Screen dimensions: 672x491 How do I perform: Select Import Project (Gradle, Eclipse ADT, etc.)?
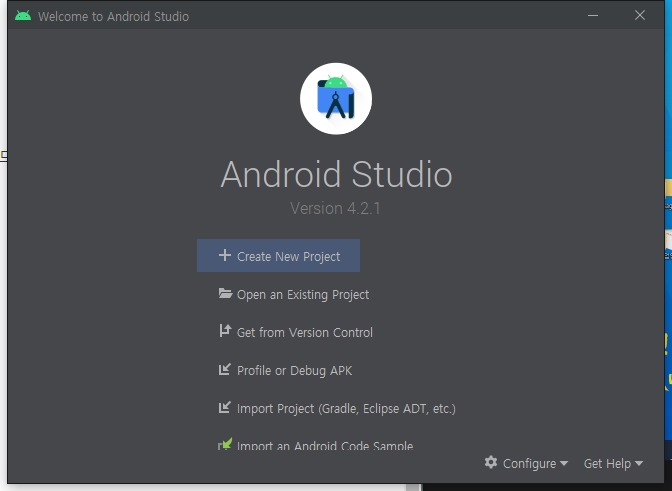click(337, 408)
